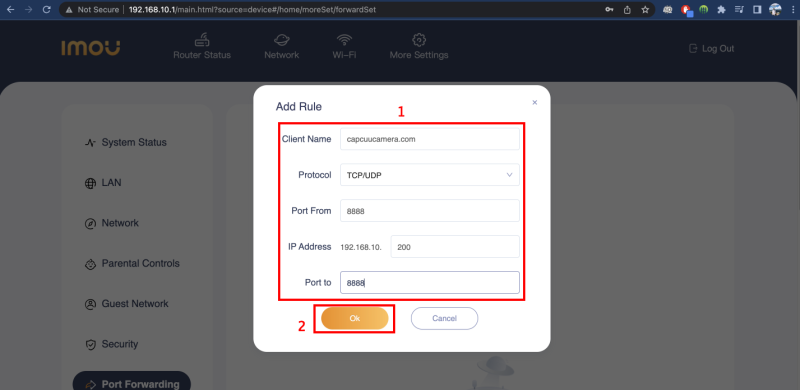Click the LAN globe icon
Viewport: 800px width, 390px height.
90,183
